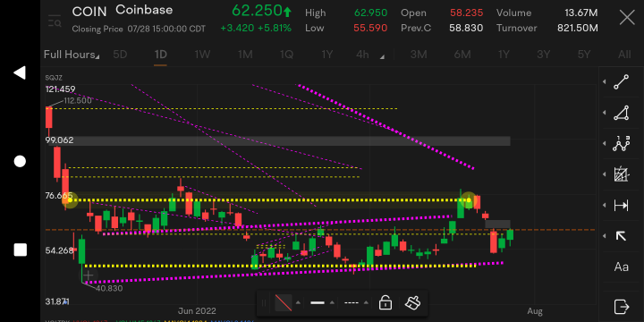The height and width of the screenshot is (322, 644).
Task: Click the 62.250 current price
Action: click(257, 11)
